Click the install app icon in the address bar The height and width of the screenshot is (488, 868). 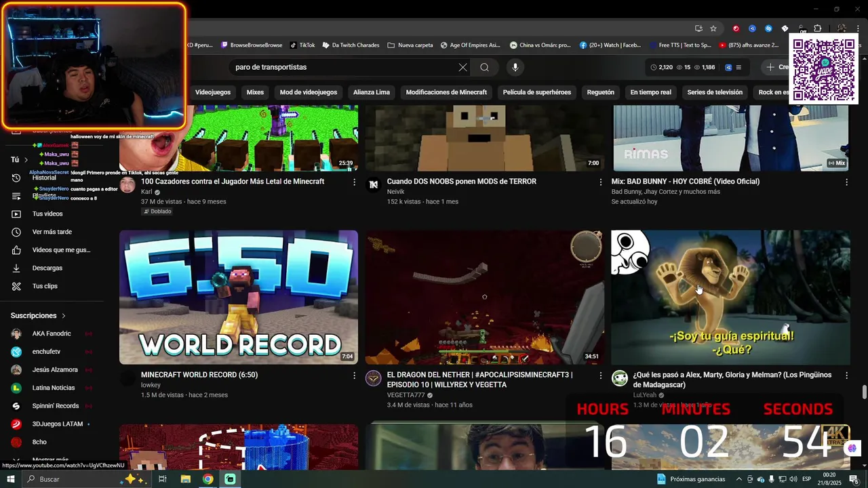[698, 28]
